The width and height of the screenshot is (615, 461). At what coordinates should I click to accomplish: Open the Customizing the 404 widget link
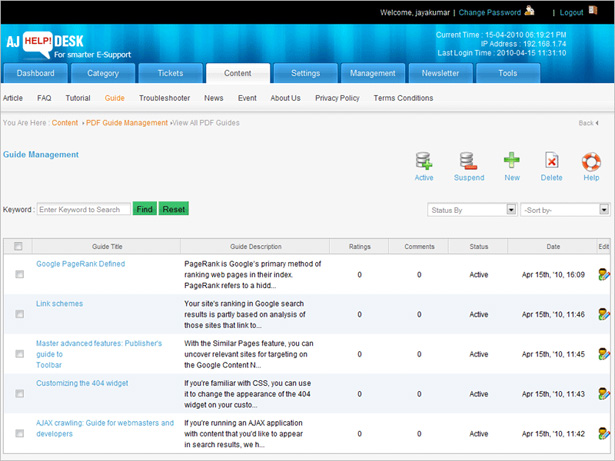[82, 383]
